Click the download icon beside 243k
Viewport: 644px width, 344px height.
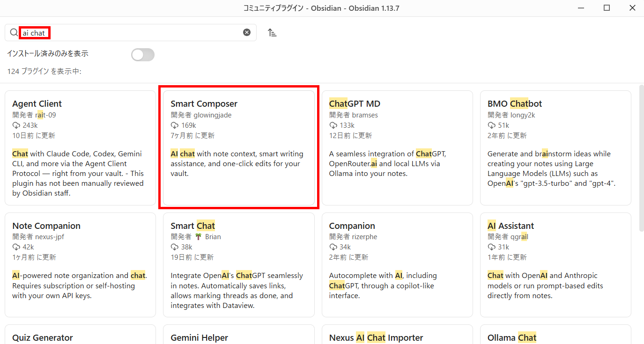click(16, 125)
